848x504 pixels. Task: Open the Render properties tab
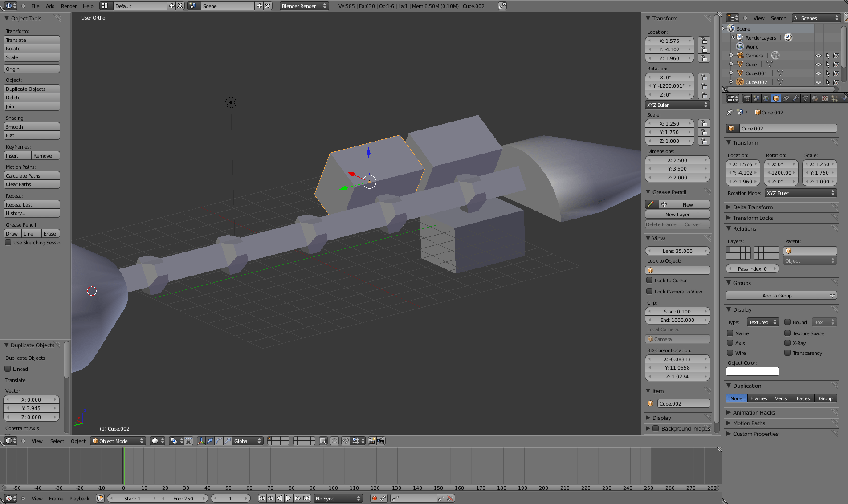(x=746, y=98)
